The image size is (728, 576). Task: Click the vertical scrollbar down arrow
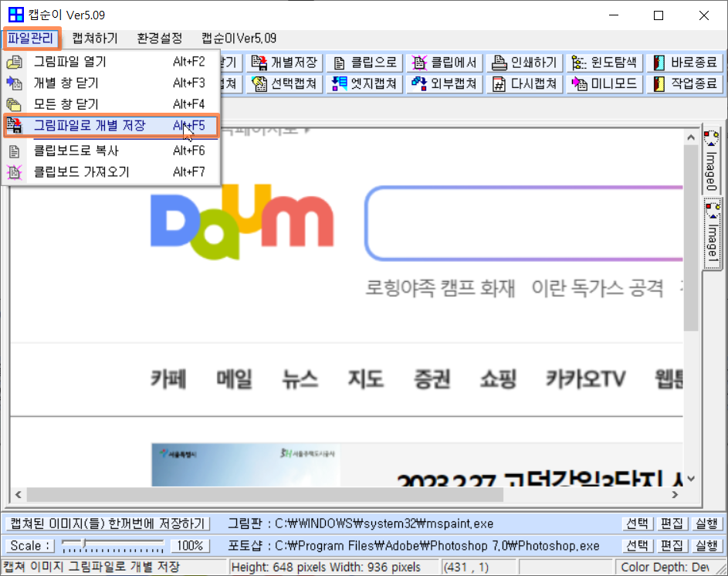point(691,479)
